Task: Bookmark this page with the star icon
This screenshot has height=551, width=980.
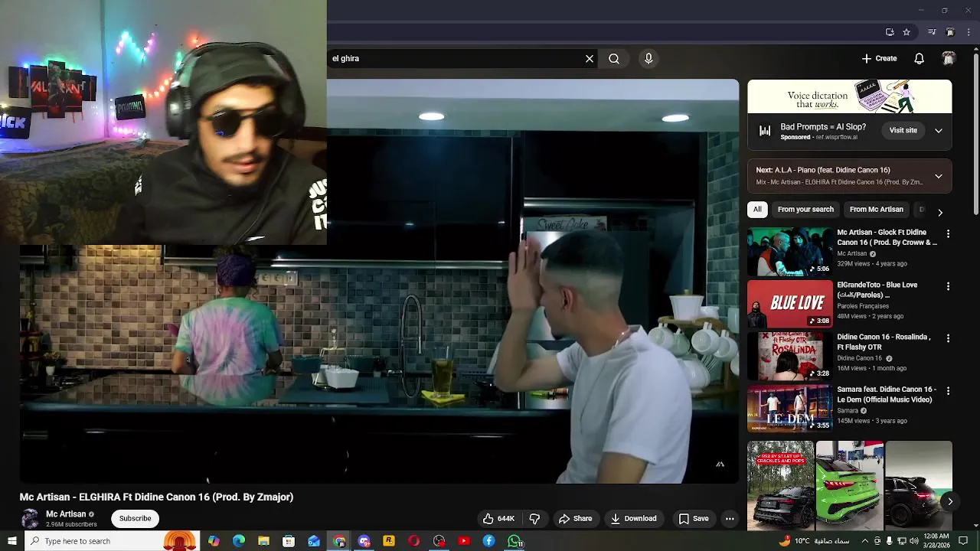Action: click(906, 32)
